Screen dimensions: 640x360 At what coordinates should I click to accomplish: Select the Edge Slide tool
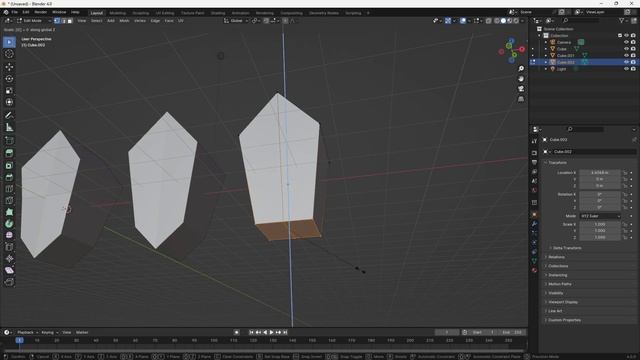coord(9,247)
